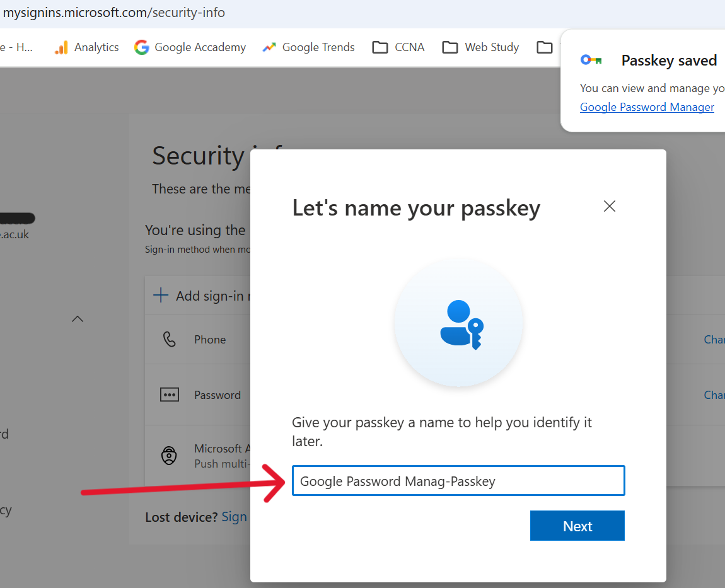Open the Analytics bookmark
This screenshot has width=725, height=588.
coord(86,47)
